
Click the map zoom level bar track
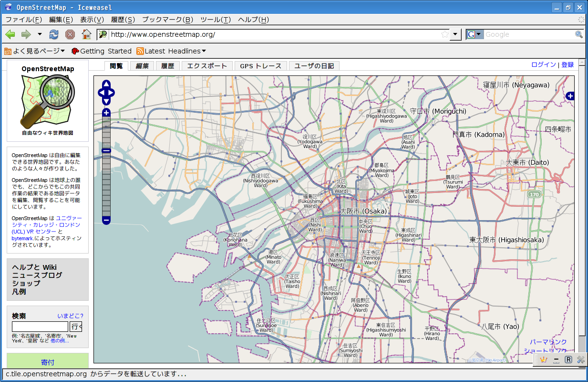coord(106,167)
